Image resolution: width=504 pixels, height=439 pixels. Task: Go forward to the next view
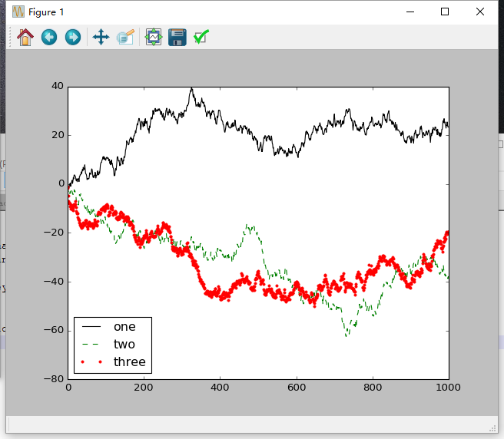coord(73,38)
